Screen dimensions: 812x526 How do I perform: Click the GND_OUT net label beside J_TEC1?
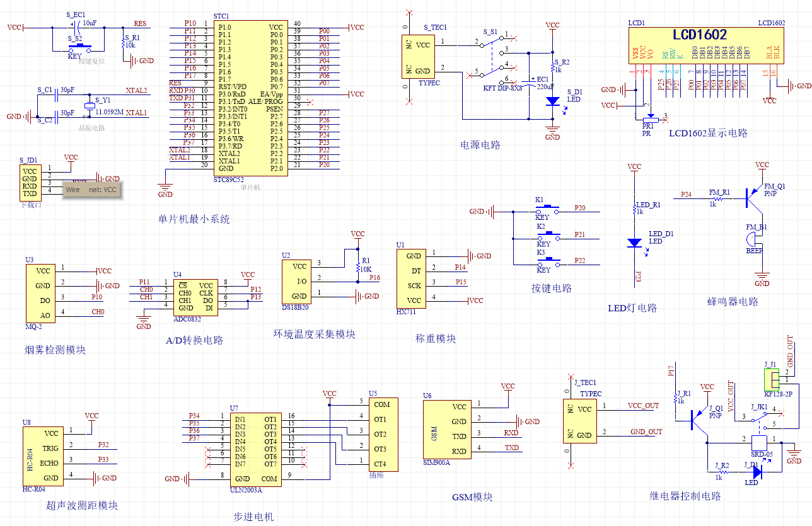point(646,432)
